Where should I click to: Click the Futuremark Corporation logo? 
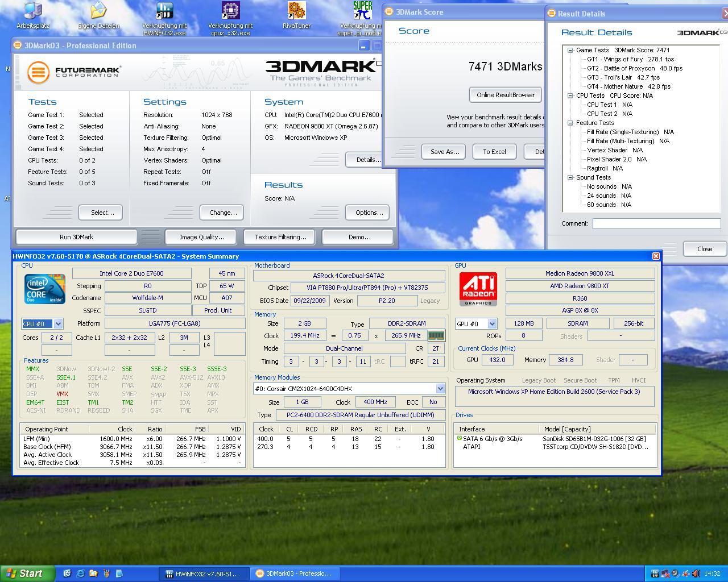coord(74,72)
